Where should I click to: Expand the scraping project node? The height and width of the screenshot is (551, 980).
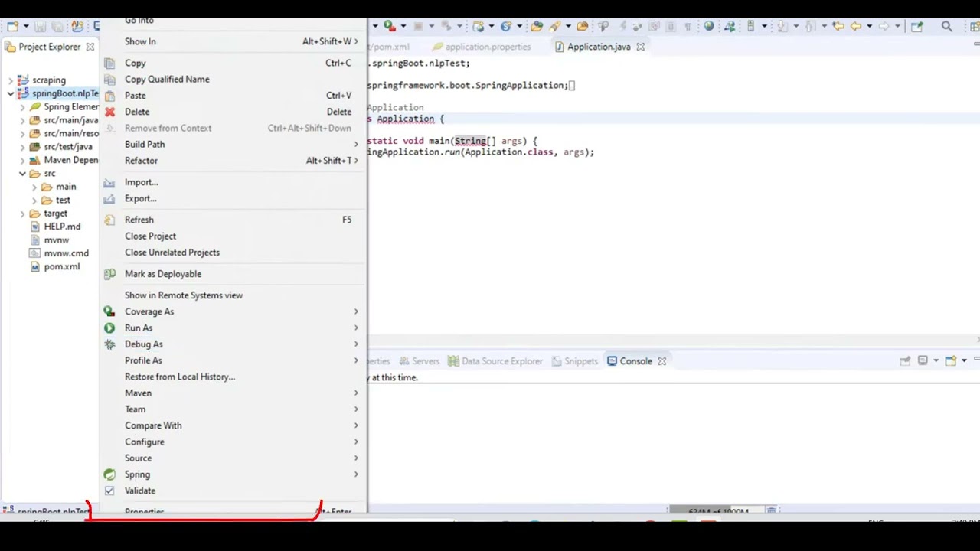pos(11,80)
